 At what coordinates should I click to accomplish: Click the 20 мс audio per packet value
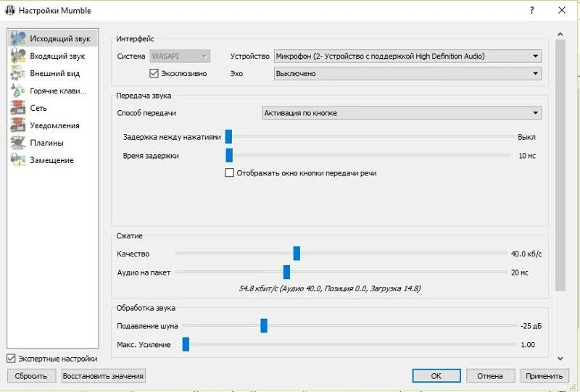(x=520, y=272)
